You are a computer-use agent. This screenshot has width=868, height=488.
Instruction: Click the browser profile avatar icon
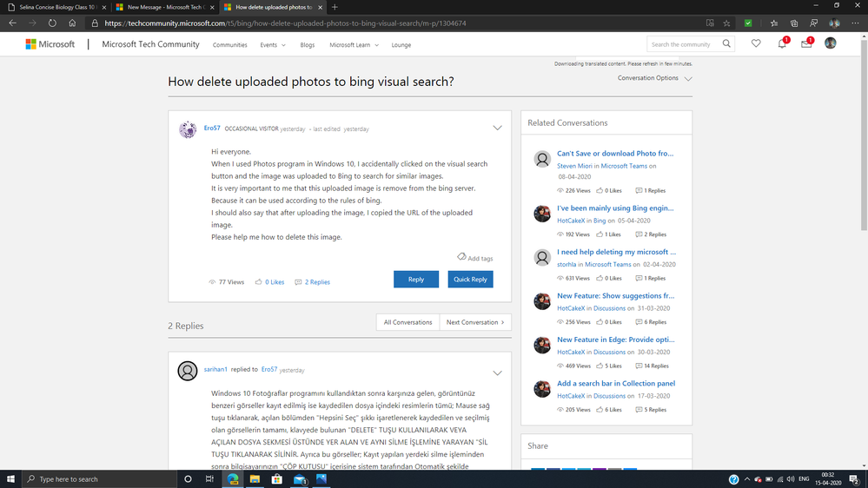point(834,23)
